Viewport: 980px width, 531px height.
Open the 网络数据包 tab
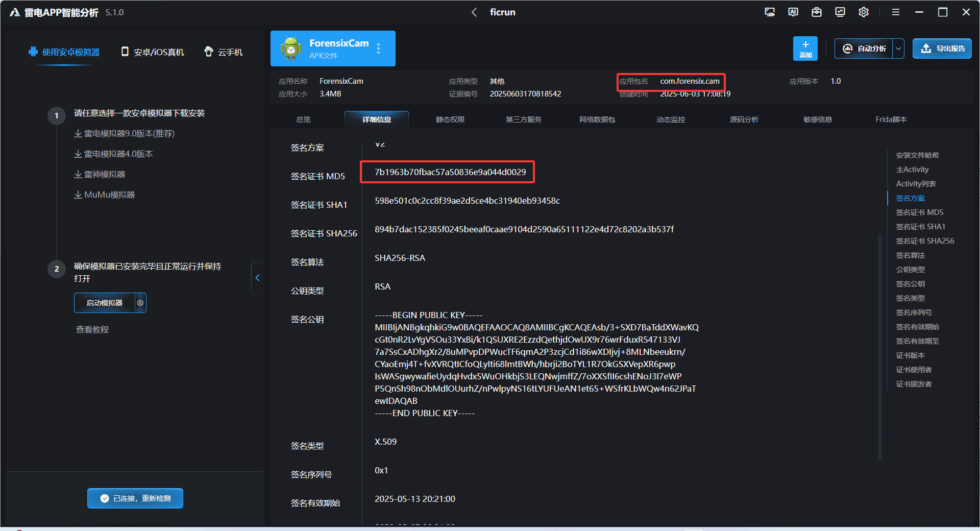point(597,119)
